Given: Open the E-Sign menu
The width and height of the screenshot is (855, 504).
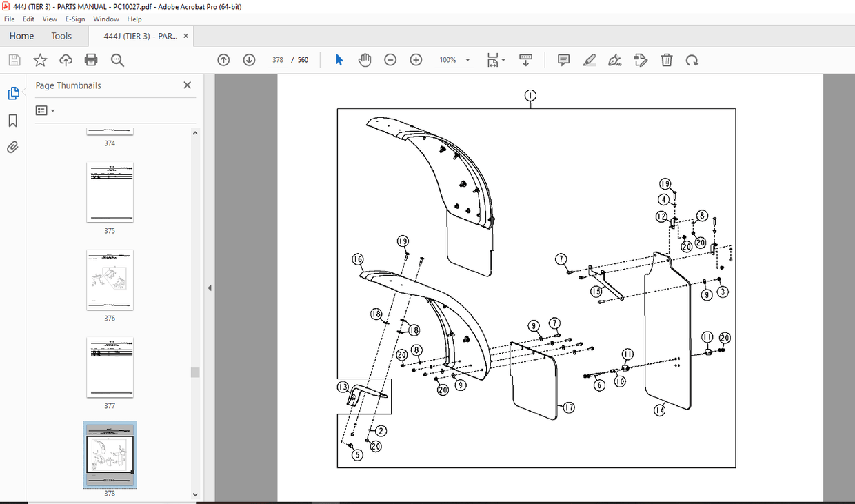Looking at the screenshot, I should 74,19.
